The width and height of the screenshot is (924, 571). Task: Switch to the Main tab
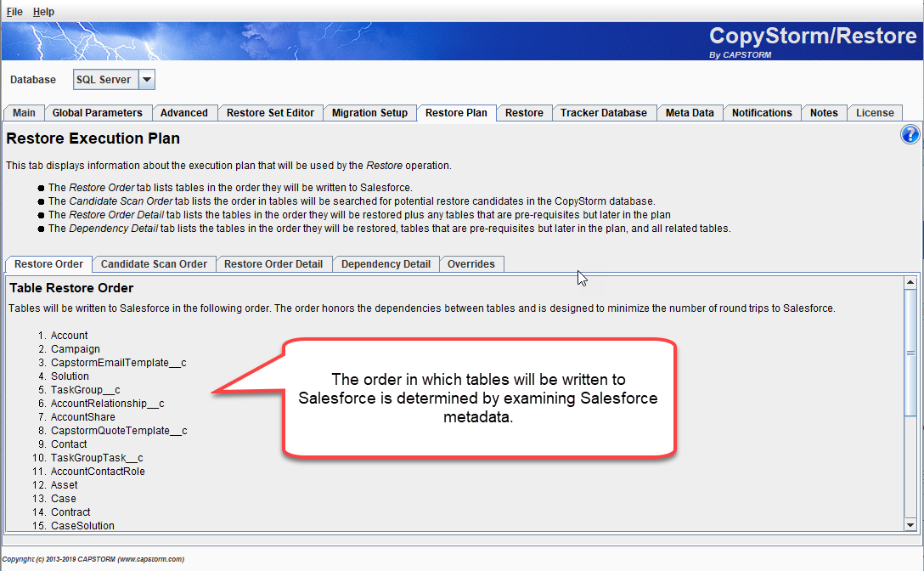24,113
